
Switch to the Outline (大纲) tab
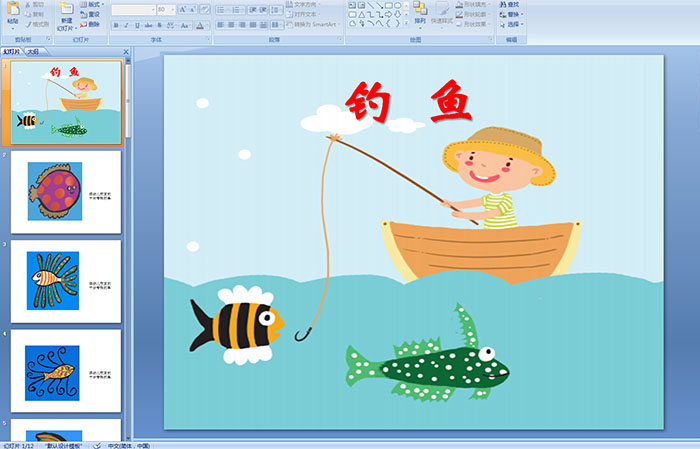pyautogui.click(x=33, y=51)
